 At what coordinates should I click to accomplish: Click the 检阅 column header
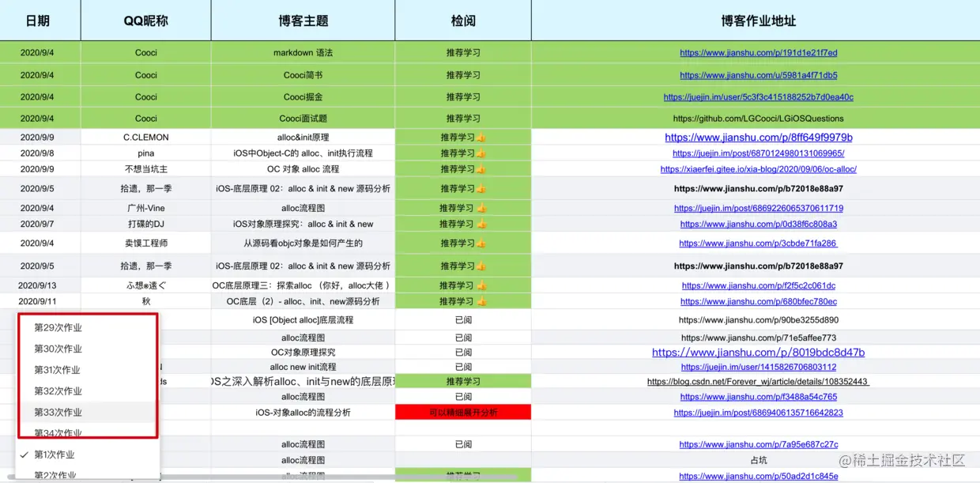pyautogui.click(x=463, y=21)
